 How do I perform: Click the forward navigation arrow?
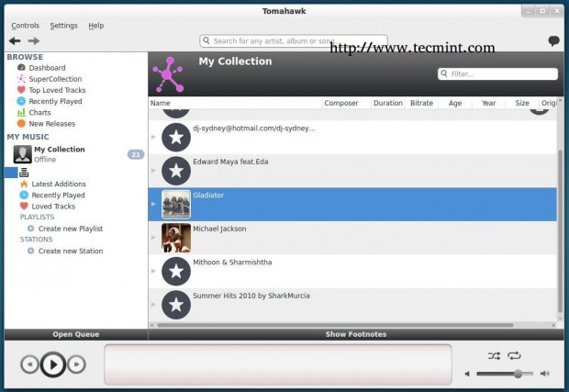pyautogui.click(x=34, y=41)
